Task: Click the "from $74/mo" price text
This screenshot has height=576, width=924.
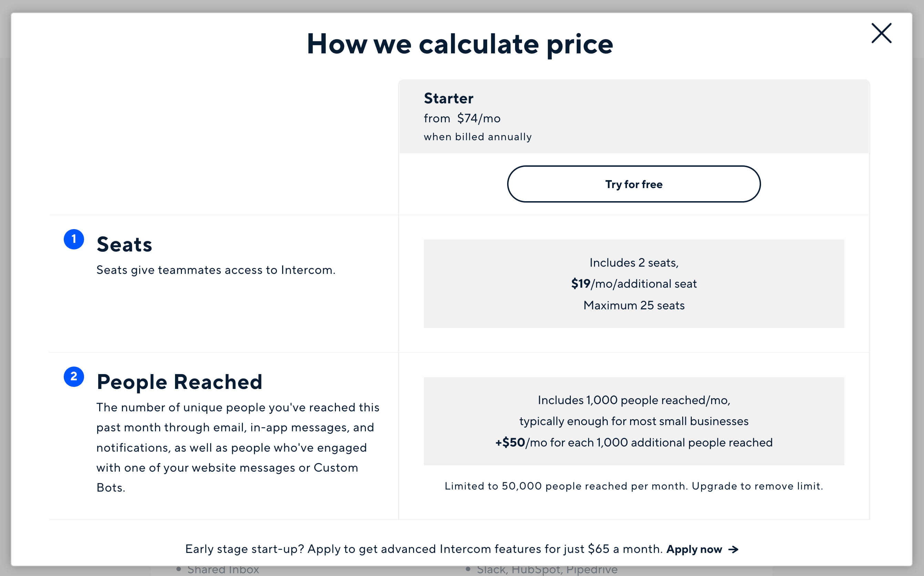Action: (x=462, y=119)
